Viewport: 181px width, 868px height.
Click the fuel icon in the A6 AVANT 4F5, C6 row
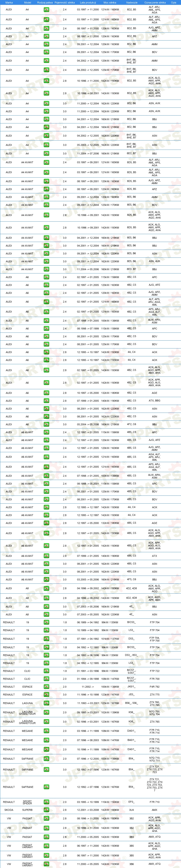point(46,580)
